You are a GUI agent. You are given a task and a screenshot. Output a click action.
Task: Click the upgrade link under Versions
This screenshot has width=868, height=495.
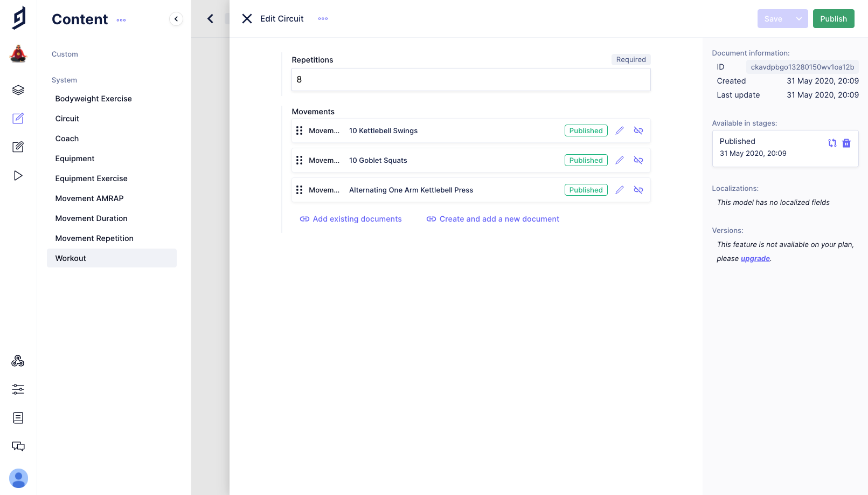tap(755, 259)
